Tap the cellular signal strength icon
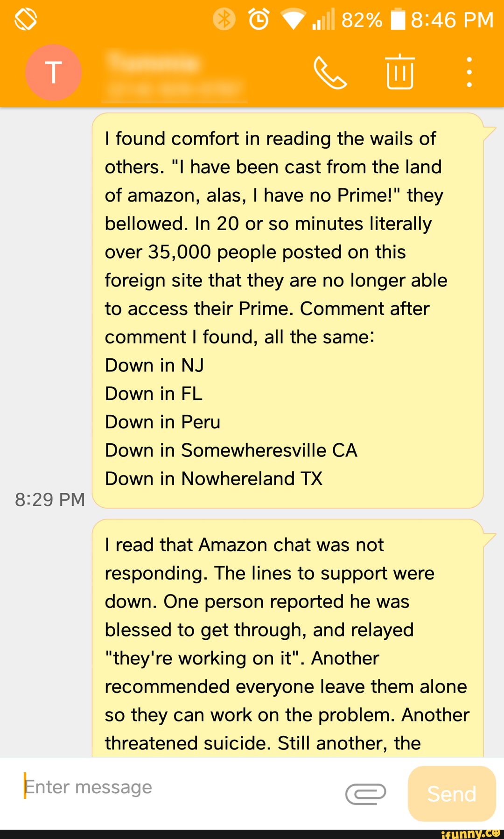Screen dimensions: 504x839 pos(324,20)
